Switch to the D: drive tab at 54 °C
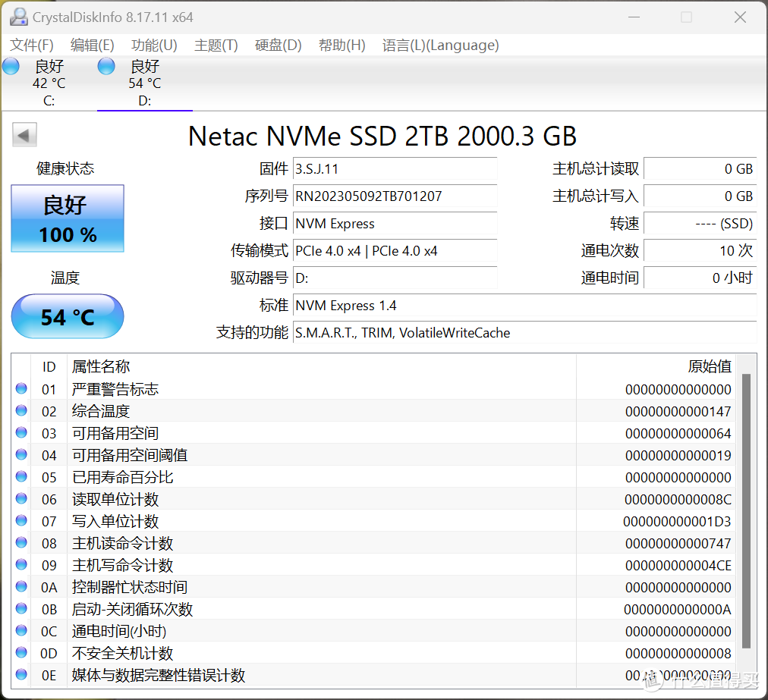This screenshot has height=700, width=768. pyautogui.click(x=145, y=83)
